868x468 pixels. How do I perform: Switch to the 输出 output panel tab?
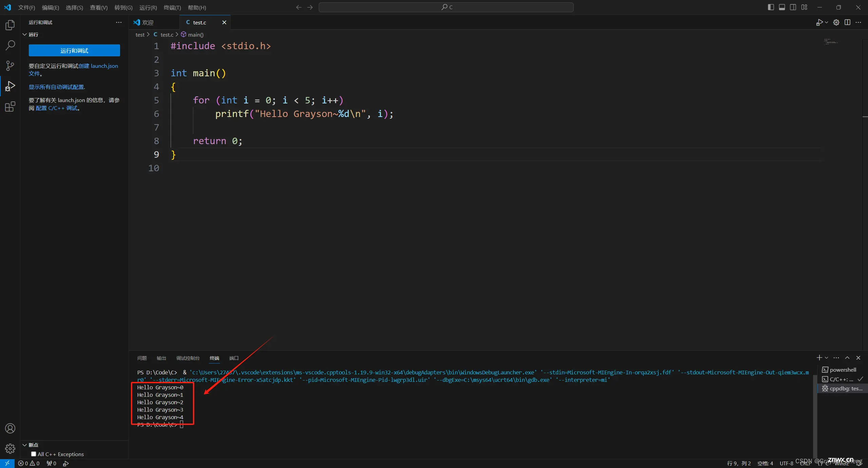tap(161, 358)
